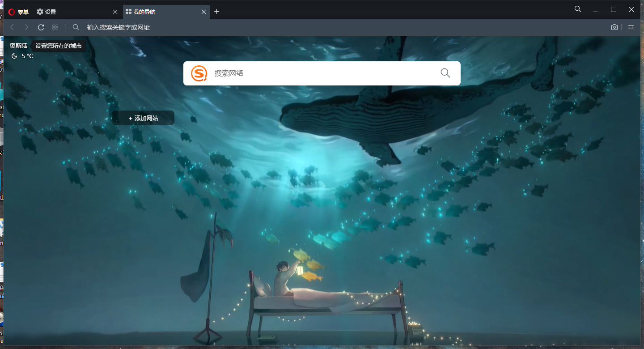644x349 pixels.
Task: Click the 奥斯陆 city label
Action: 19,46
